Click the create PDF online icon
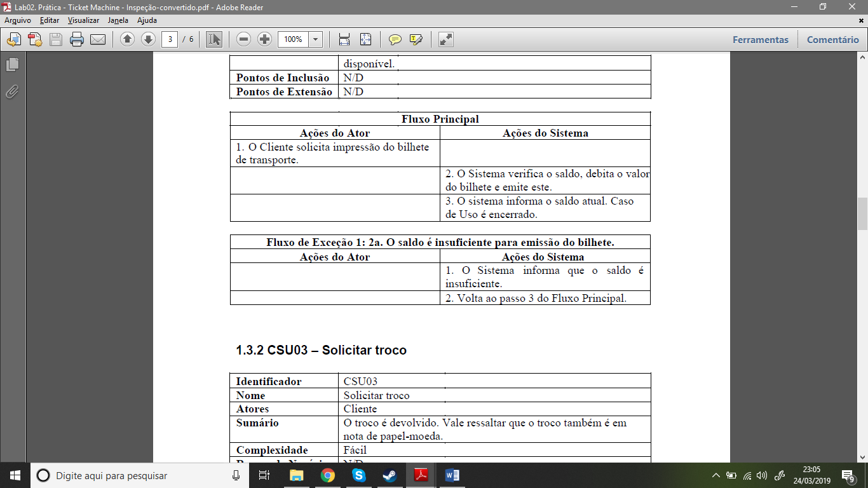Image resolution: width=868 pixels, height=488 pixels. 35,39
